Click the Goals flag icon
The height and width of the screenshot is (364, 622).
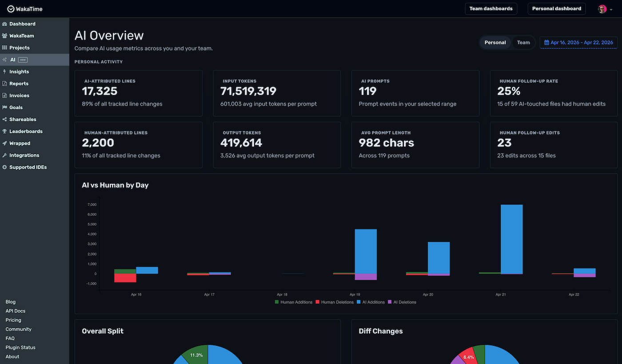(x=5, y=108)
